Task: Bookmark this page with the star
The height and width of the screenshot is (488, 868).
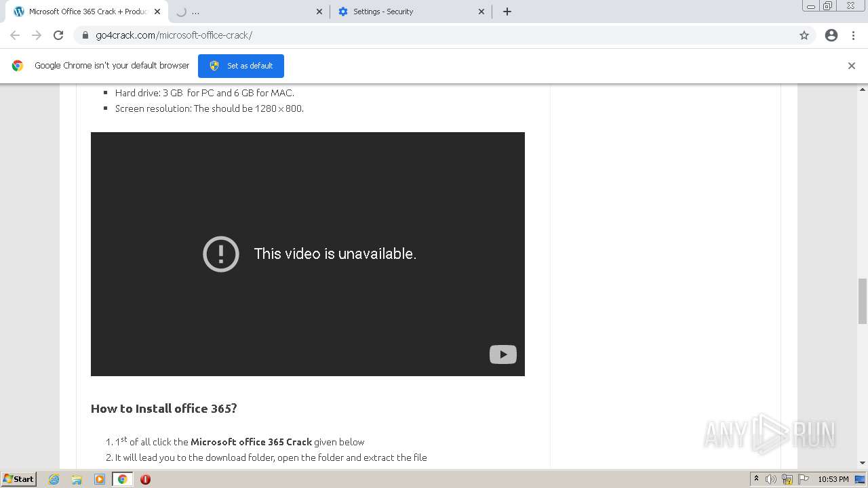Action: pos(804,35)
